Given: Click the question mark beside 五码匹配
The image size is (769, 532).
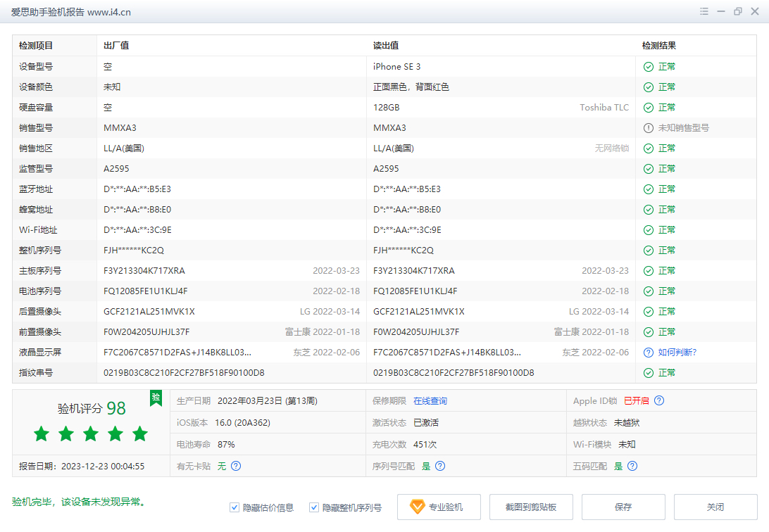Looking at the screenshot, I should coord(632,466).
